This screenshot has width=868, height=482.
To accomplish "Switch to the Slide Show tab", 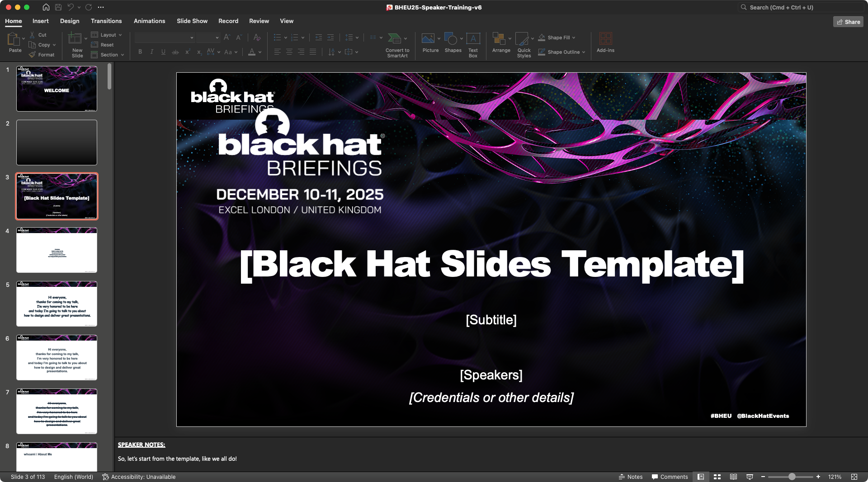I will pos(192,21).
